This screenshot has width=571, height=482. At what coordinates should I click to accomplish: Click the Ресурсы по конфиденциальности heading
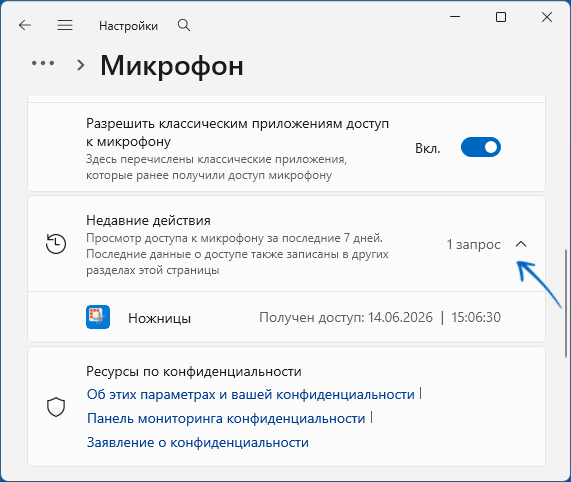(x=194, y=371)
